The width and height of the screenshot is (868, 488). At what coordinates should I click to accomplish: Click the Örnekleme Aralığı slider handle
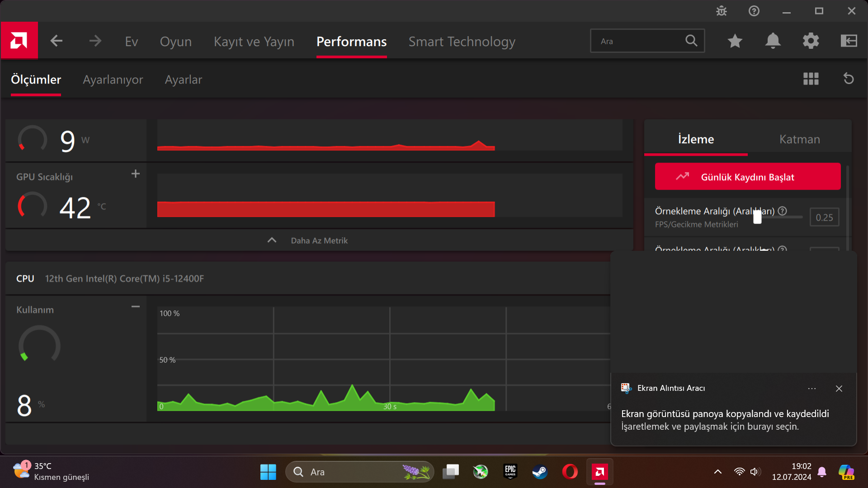(757, 217)
